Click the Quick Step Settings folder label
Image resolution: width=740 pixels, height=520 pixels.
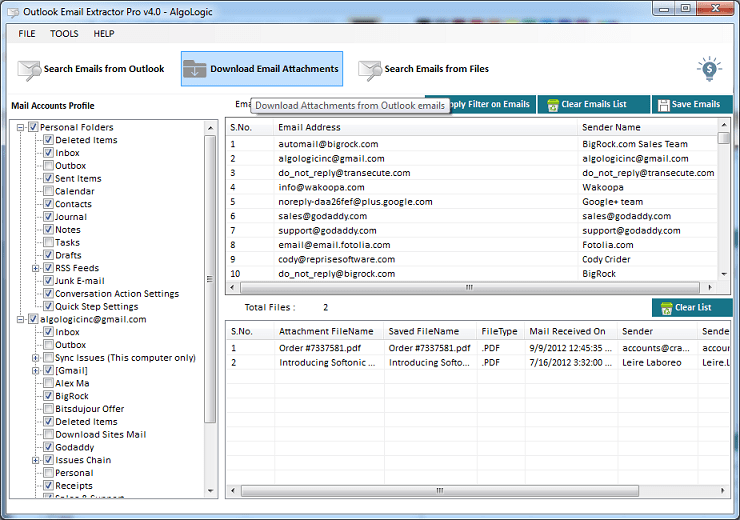pyautogui.click(x=96, y=306)
